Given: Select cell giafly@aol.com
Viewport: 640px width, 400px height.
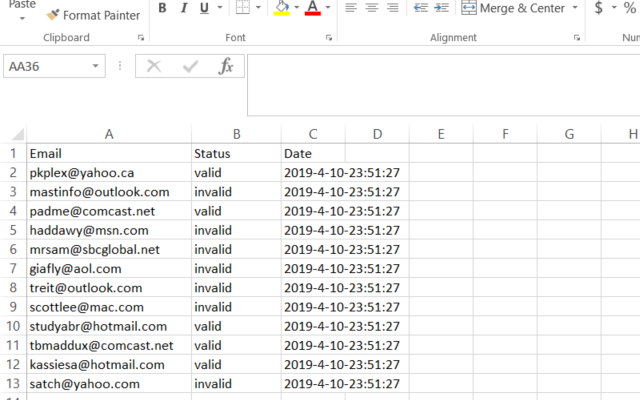Looking at the screenshot, I should tap(109, 269).
